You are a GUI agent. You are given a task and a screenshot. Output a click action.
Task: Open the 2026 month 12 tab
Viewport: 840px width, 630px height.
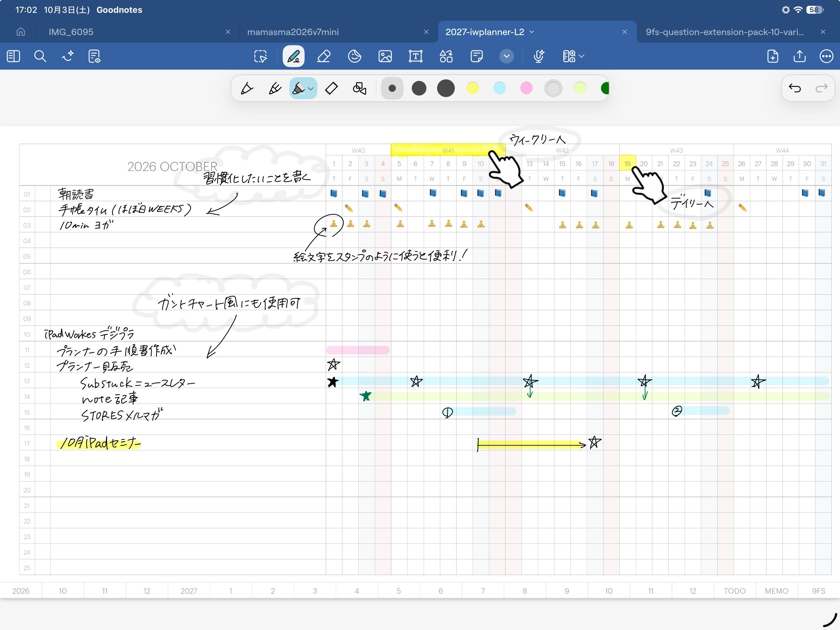147,591
